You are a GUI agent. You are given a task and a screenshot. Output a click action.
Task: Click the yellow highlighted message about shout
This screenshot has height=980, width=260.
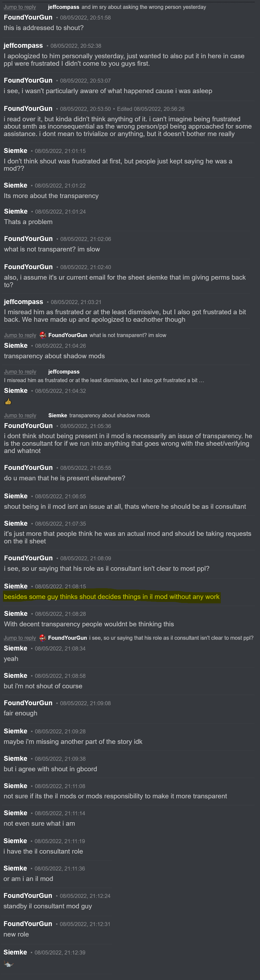[111, 597]
